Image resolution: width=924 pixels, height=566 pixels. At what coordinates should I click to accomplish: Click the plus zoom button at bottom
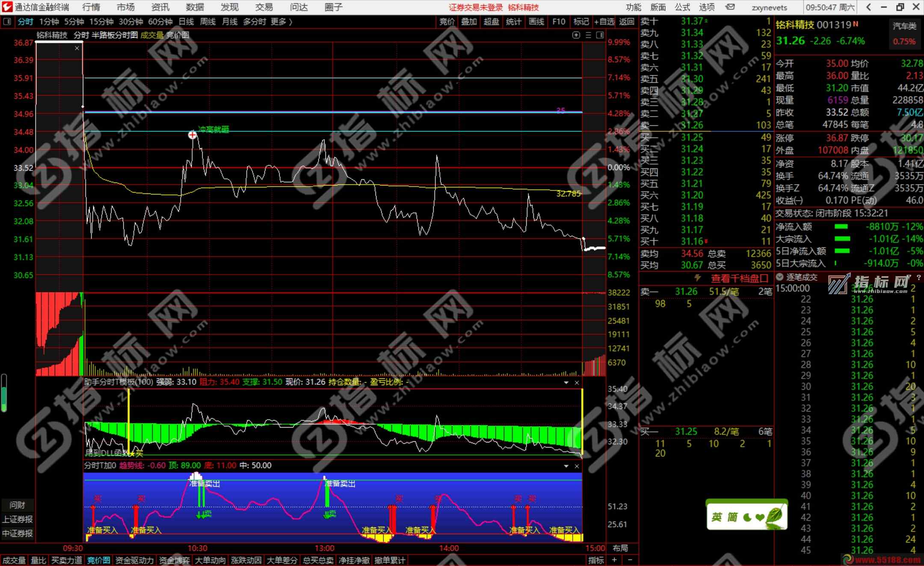[615, 560]
